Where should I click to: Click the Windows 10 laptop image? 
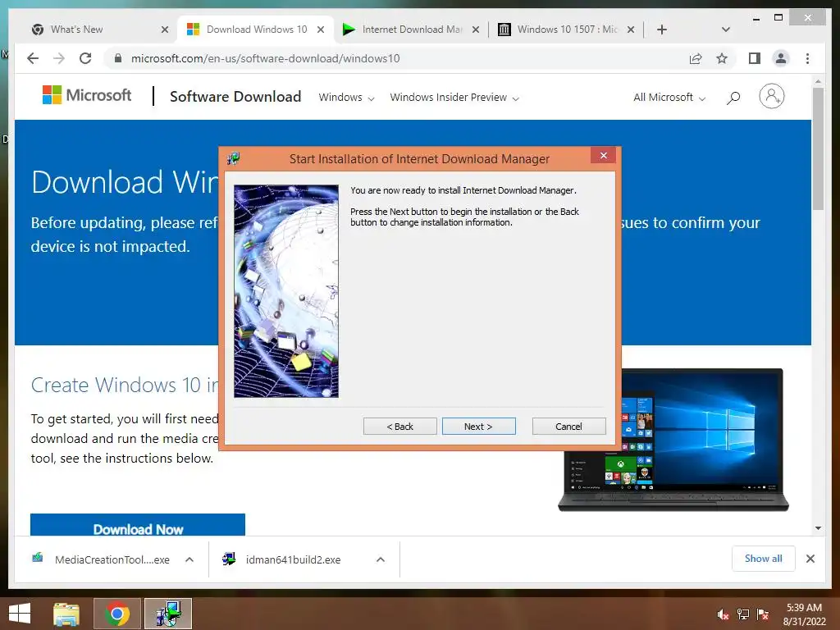coord(673,440)
